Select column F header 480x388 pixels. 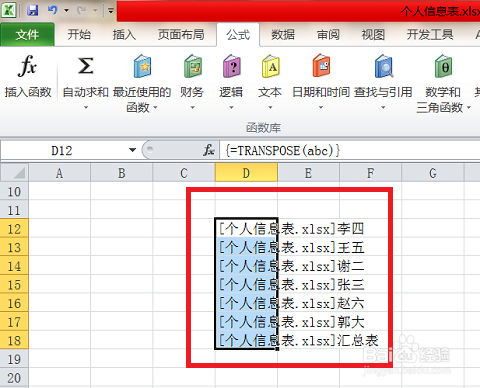371,173
